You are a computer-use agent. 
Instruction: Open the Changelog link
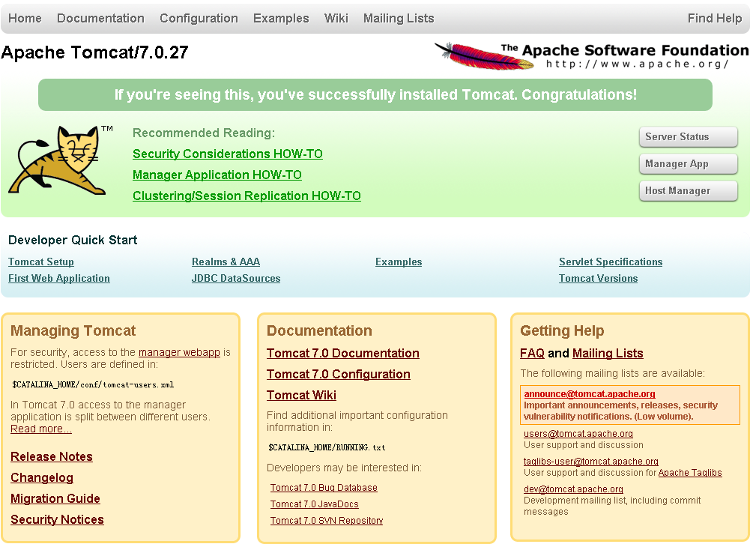42,478
